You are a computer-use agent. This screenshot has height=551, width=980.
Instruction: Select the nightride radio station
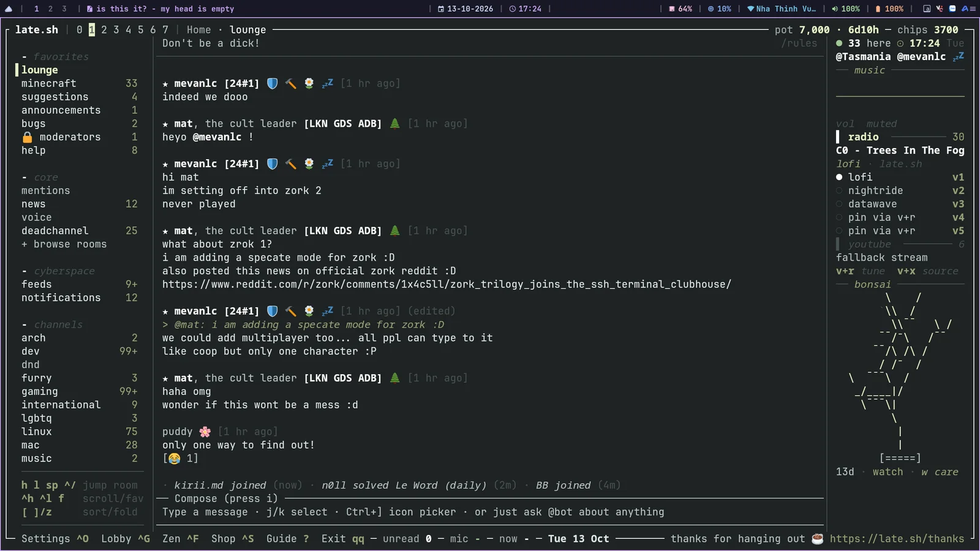[x=900, y=190]
